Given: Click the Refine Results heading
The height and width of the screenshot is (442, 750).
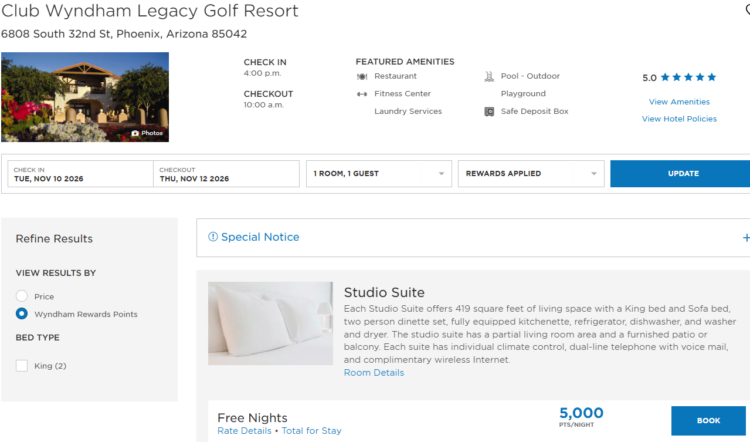Looking at the screenshot, I should click(54, 239).
